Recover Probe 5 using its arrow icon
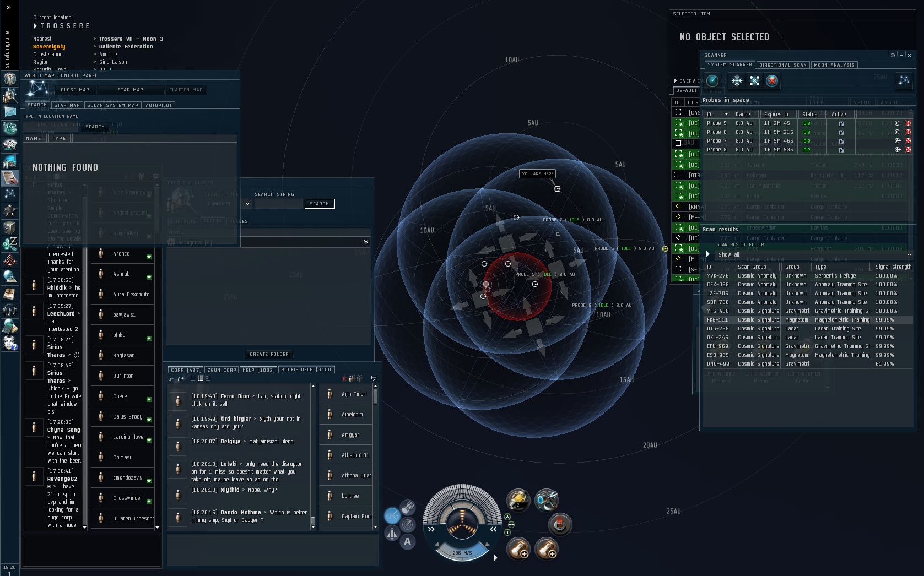The image size is (924, 576). tap(898, 123)
